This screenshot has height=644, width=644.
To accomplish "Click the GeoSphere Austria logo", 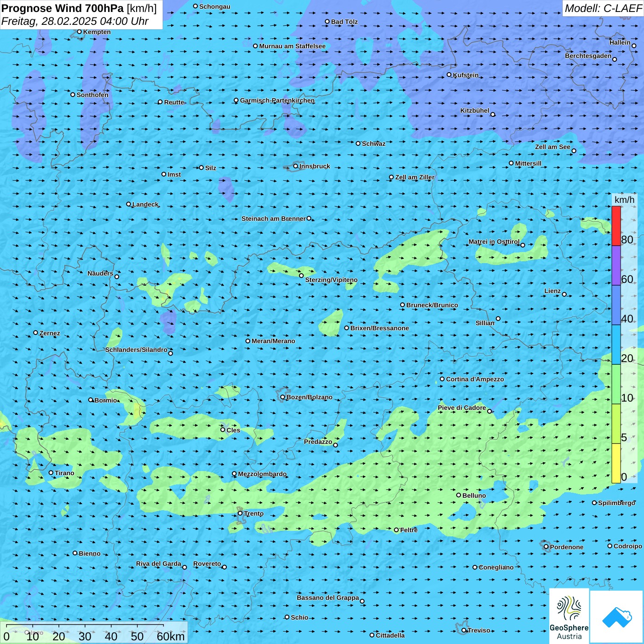I will [x=569, y=616].
